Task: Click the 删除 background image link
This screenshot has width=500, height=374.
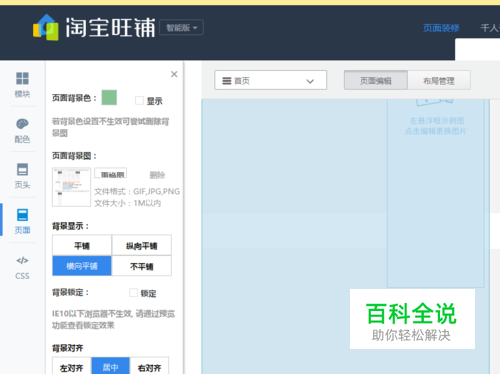Action: (x=157, y=175)
